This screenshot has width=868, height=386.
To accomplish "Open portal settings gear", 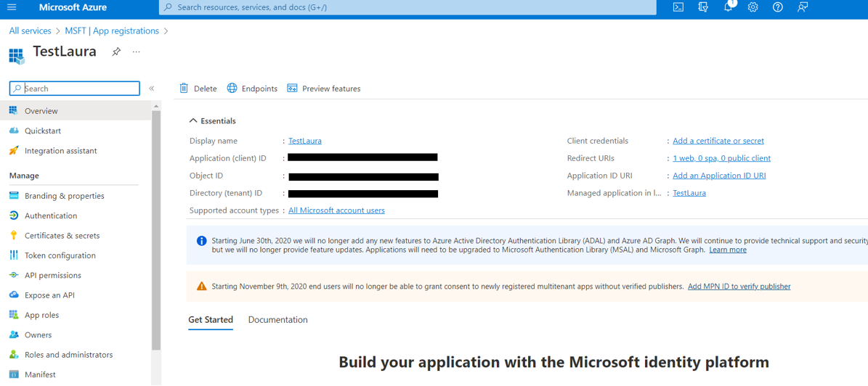I will tap(753, 7).
